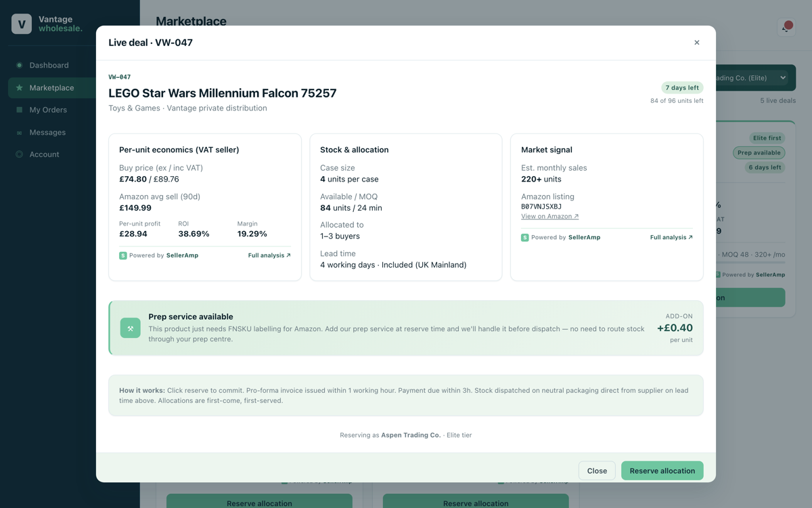This screenshot has height=508, width=812.
Task: Click the 4 units per case value
Action: 349,179
